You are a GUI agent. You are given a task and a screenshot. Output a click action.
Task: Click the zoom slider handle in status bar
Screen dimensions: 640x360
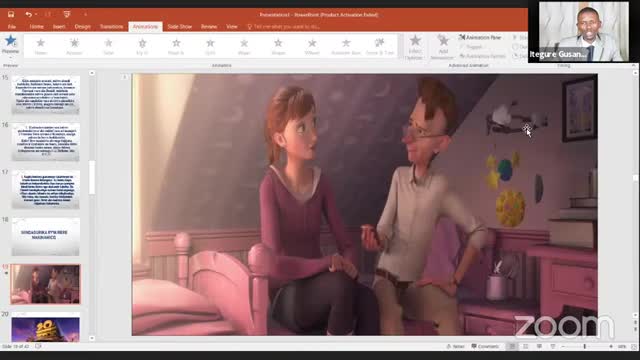(584, 346)
